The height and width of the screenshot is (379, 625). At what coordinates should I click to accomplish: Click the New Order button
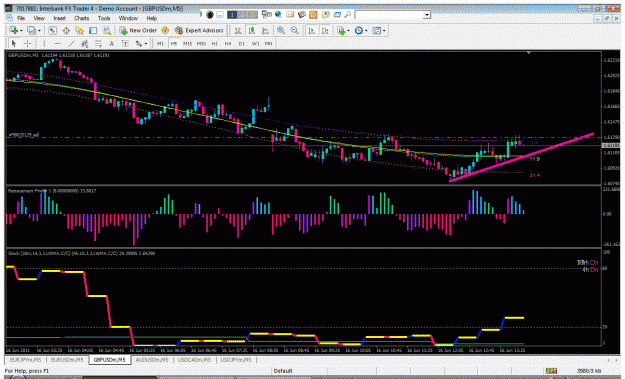pos(138,30)
